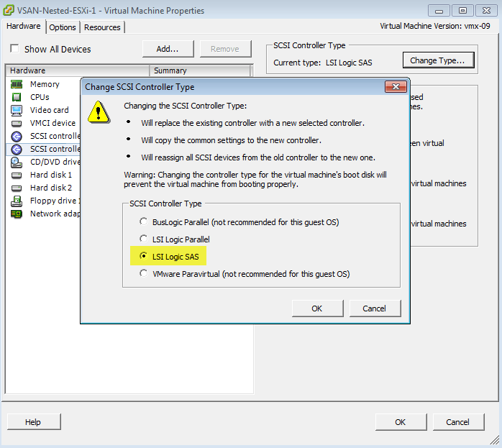
Task: Select the CD/DVD drive icon
Action: pyautogui.click(x=17, y=163)
